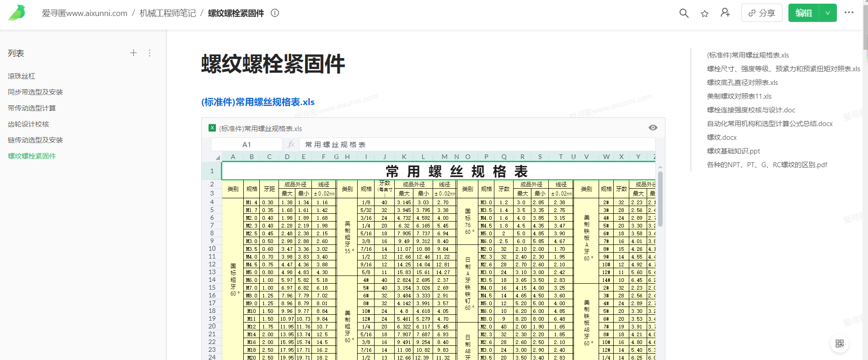The height and width of the screenshot is (360, 868).
Task: Star this document as favorite
Action: (x=705, y=14)
